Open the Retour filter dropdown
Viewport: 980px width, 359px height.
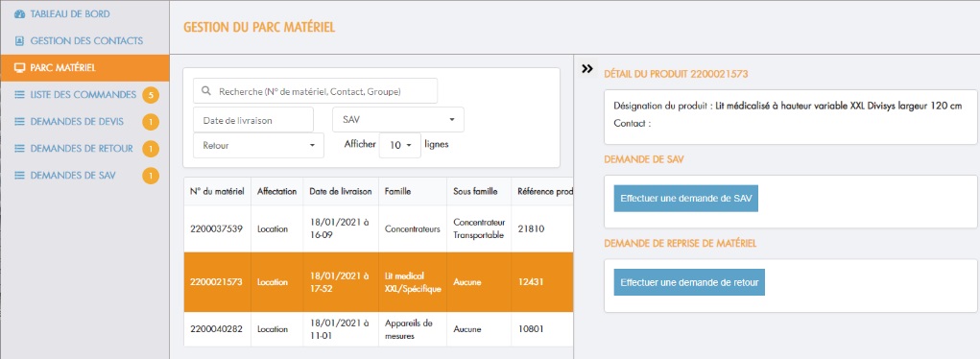pyautogui.click(x=258, y=145)
